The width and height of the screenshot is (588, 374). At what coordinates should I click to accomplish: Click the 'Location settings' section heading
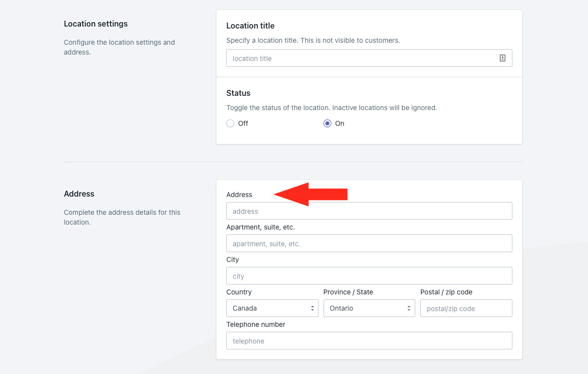tap(96, 24)
